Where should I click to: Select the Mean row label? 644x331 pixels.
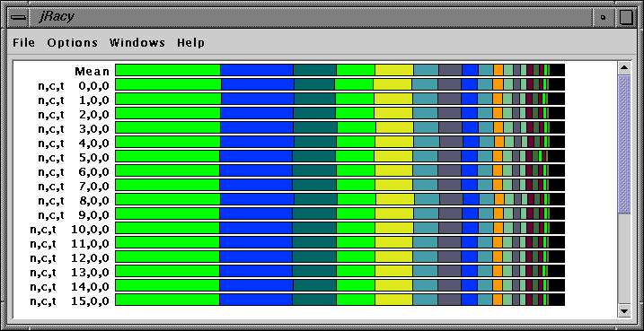click(92, 72)
